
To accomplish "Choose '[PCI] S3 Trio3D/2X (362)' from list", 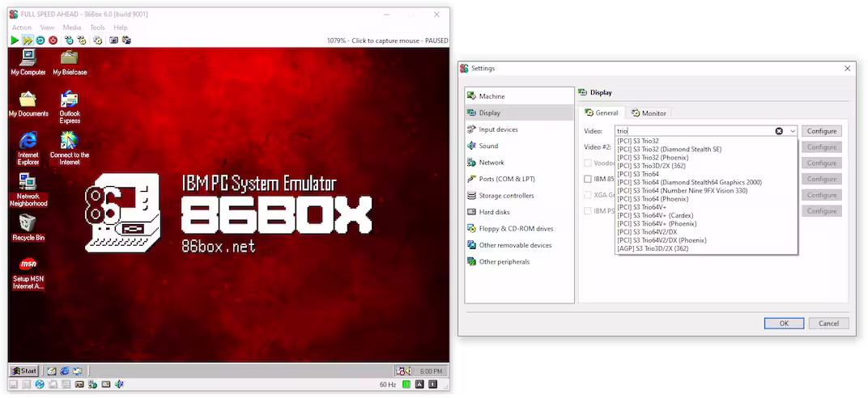I will [706, 166].
